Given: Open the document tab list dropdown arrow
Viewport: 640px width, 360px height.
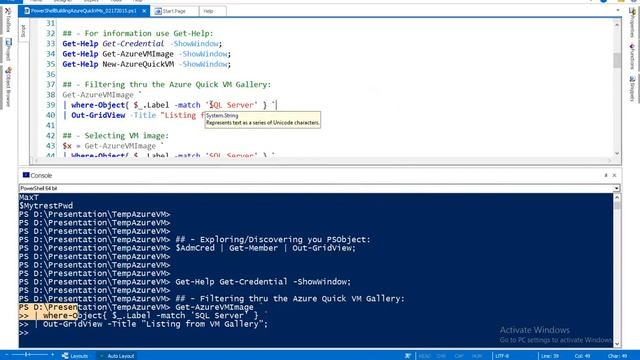Looking at the screenshot, I should coord(618,11).
